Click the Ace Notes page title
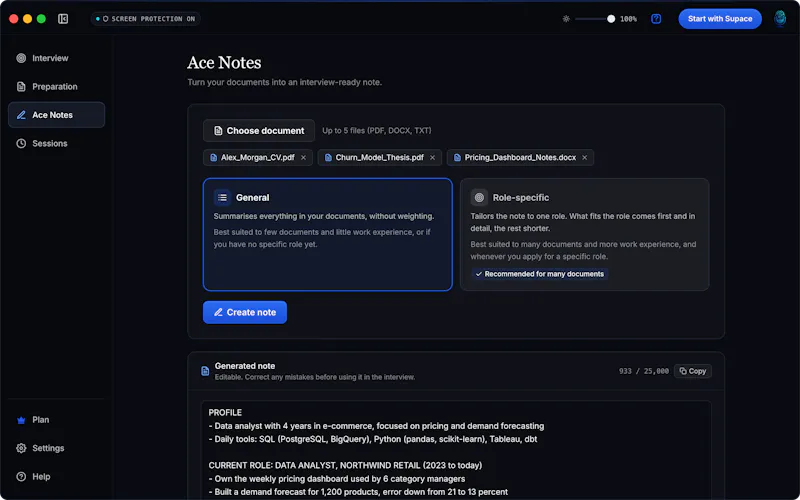The width and height of the screenshot is (800, 500). [x=224, y=63]
